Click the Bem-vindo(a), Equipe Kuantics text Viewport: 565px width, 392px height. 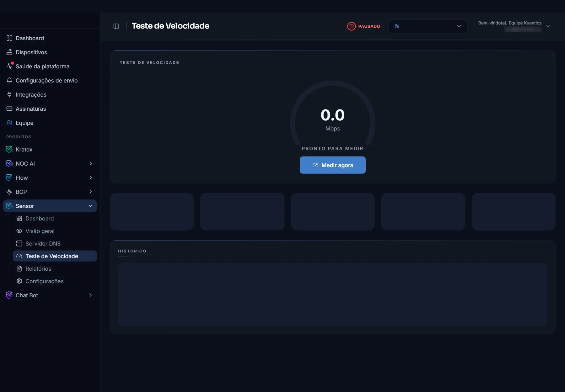tap(510, 23)
